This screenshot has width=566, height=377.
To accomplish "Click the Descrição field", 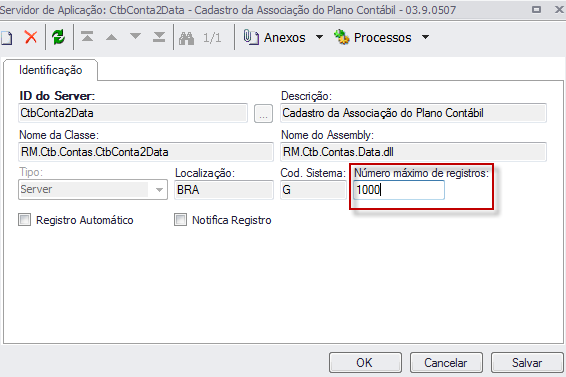I will 413,113.
